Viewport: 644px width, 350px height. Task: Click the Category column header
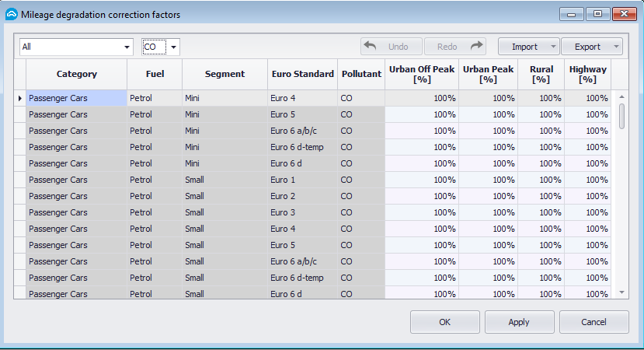click(76, 74)
